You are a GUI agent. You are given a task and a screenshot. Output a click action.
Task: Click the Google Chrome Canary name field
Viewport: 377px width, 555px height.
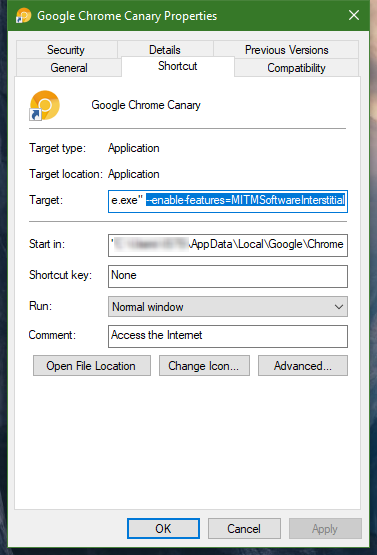click(146, 105)
